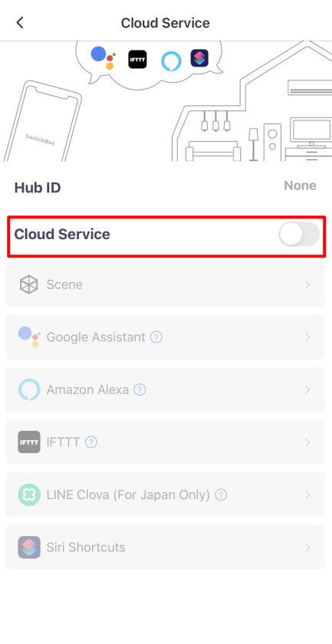The image size is (332, 644).
Task: Expand the Google Assistant row chevron
Action: pos(307,337)
